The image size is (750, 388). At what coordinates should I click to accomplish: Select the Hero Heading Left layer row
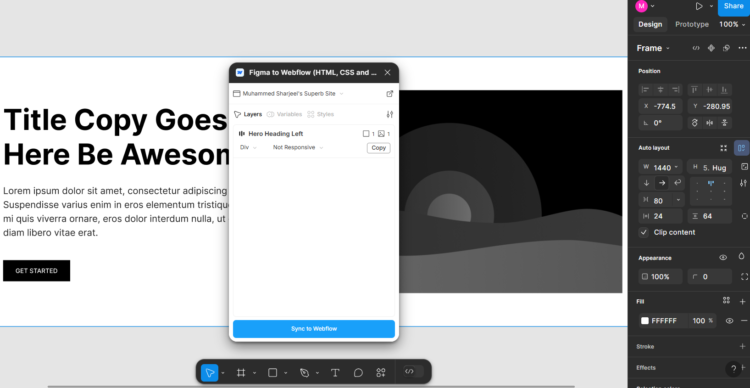pyautogui.click(x=314, y=134)
